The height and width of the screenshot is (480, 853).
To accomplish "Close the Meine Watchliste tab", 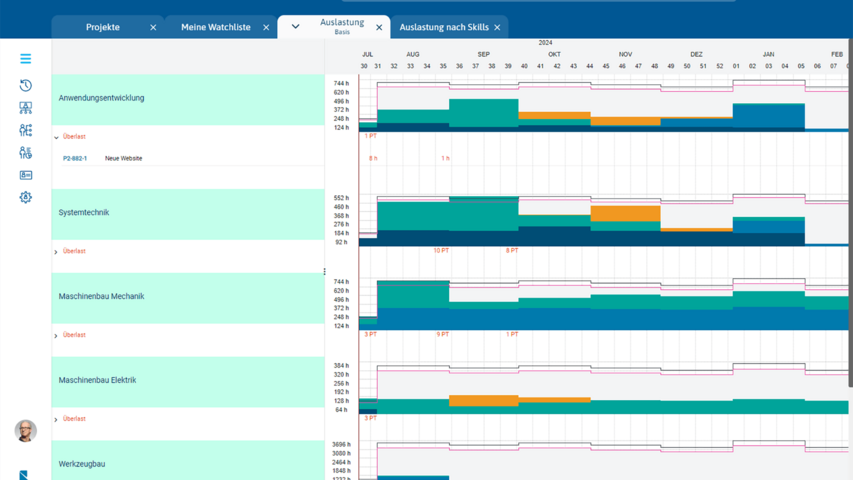I will pos(266,28).
